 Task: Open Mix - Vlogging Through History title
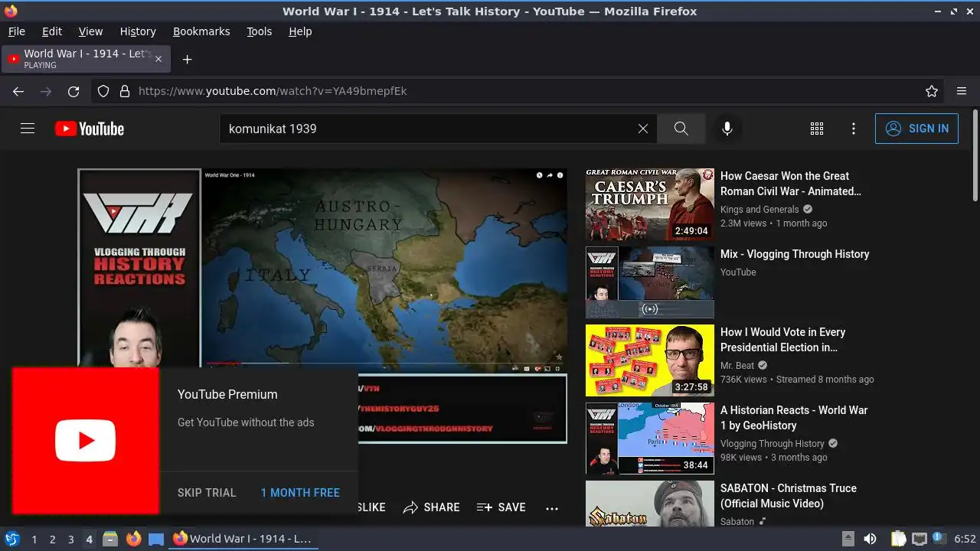(x=795, y=254)
